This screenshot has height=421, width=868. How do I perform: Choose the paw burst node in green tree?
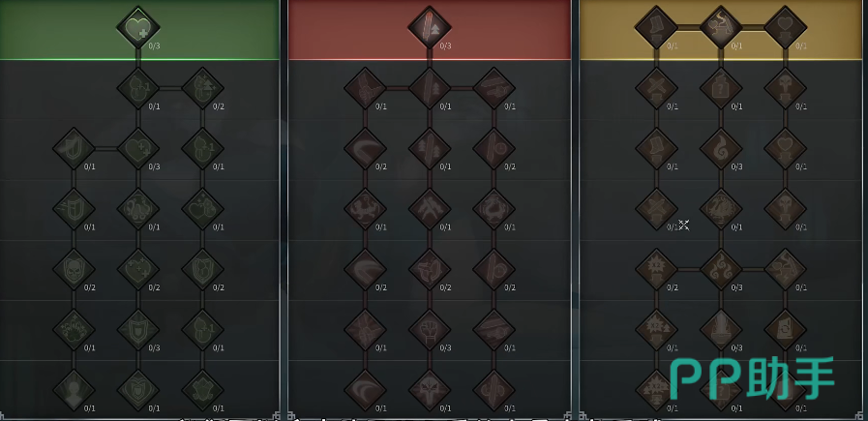74,330
